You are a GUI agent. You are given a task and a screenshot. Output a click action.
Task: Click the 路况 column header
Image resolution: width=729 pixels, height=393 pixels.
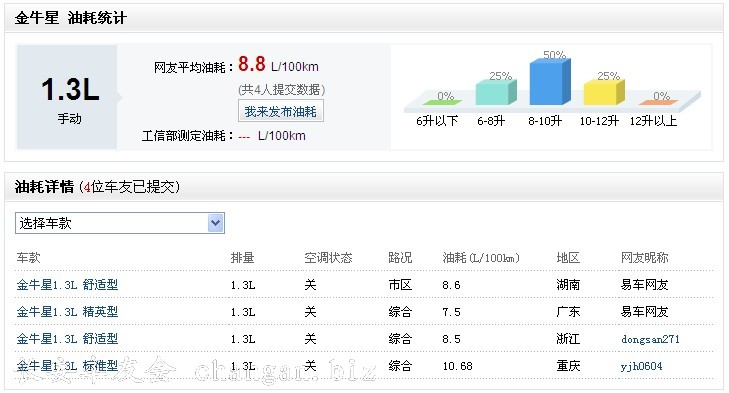coord(400,258)
